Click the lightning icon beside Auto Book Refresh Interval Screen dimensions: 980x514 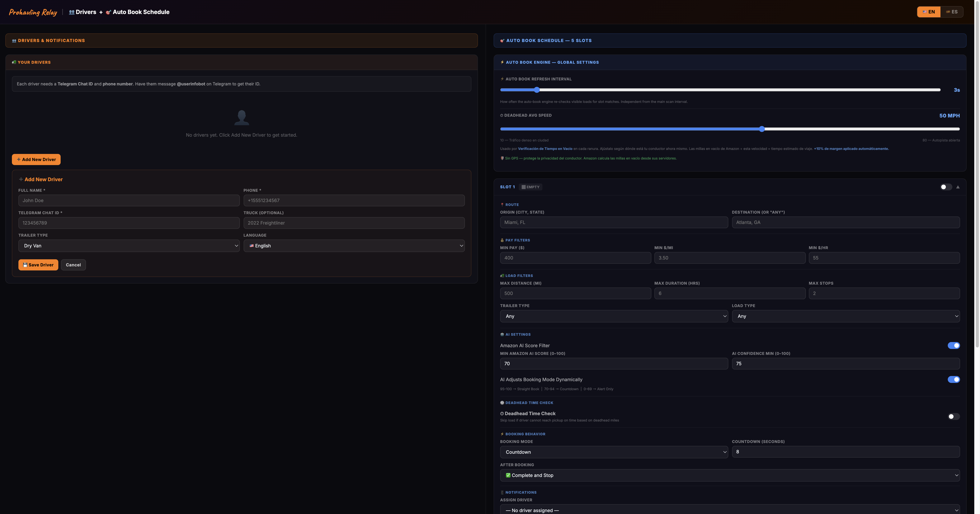502,79
